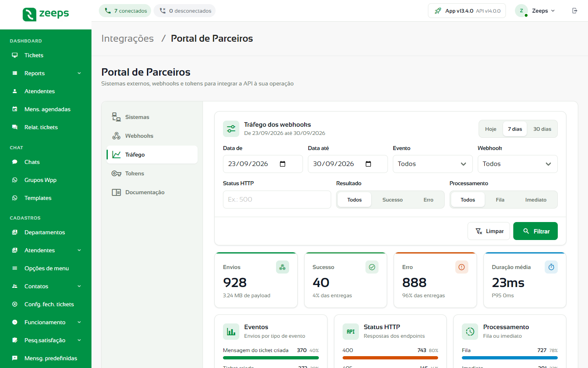Click the Zeeps logo in the sidebar
588x368 pixels.
tap(46, 14)
